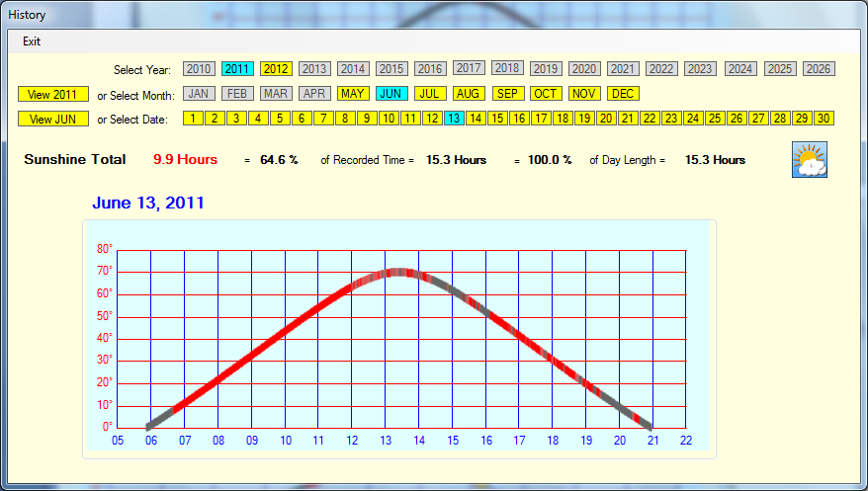Select year 2021
Image resolution: width=868 pixels, height=491 pixels.
tap(623, 69)
